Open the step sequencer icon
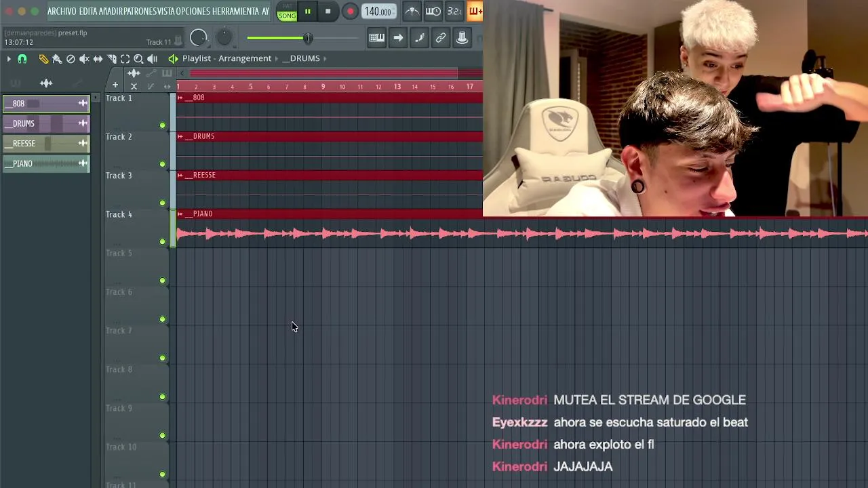Image resolution: width=868 pixels, height=488 pixels. click(419, 38)
